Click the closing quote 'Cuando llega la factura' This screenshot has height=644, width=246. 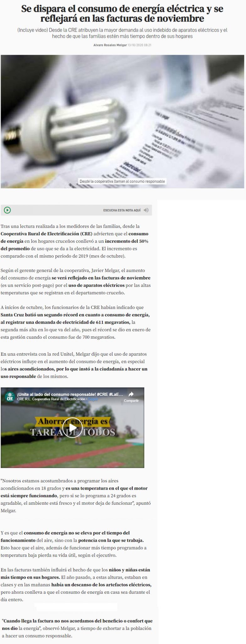[77, 621]
